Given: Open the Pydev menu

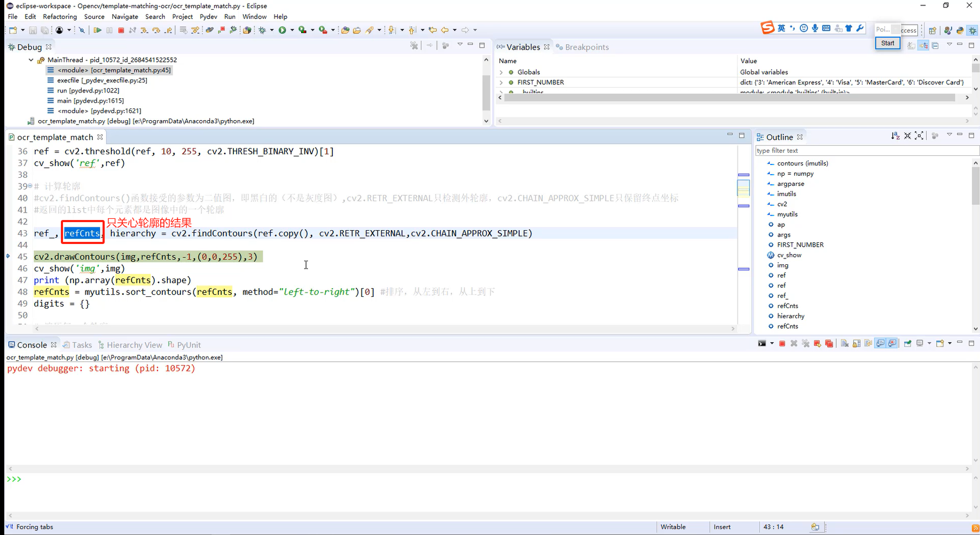Looking at the screenshot, I should 208,17.
